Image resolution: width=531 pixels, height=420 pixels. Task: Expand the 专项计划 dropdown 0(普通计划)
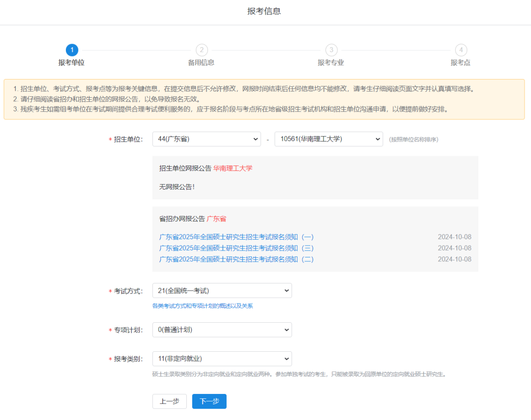[x=222, y=330]
